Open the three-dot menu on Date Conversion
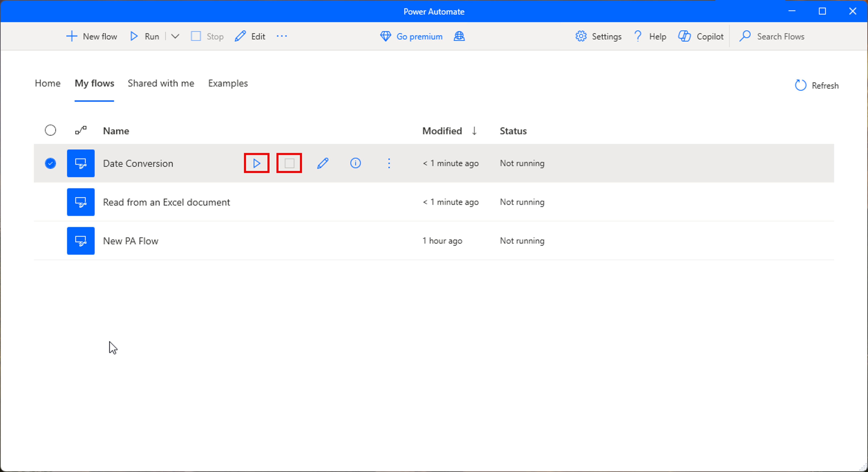Screen dimensions: 868x472 pos(389,163)
